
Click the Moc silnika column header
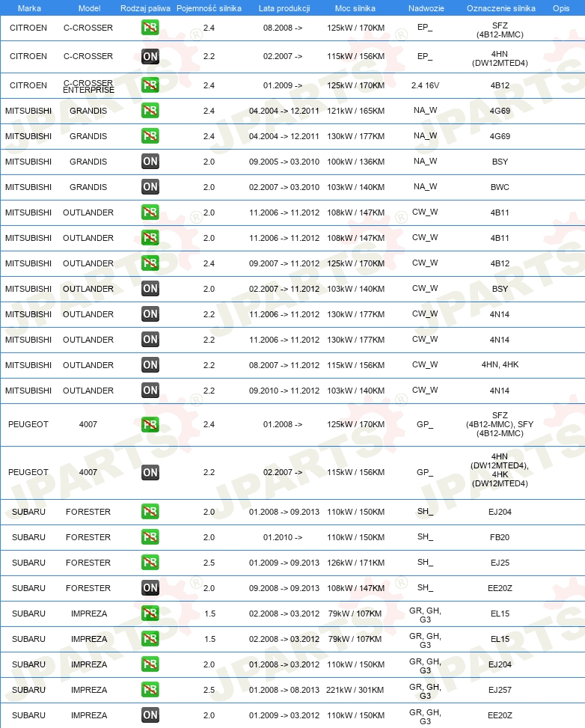point(355,8)
